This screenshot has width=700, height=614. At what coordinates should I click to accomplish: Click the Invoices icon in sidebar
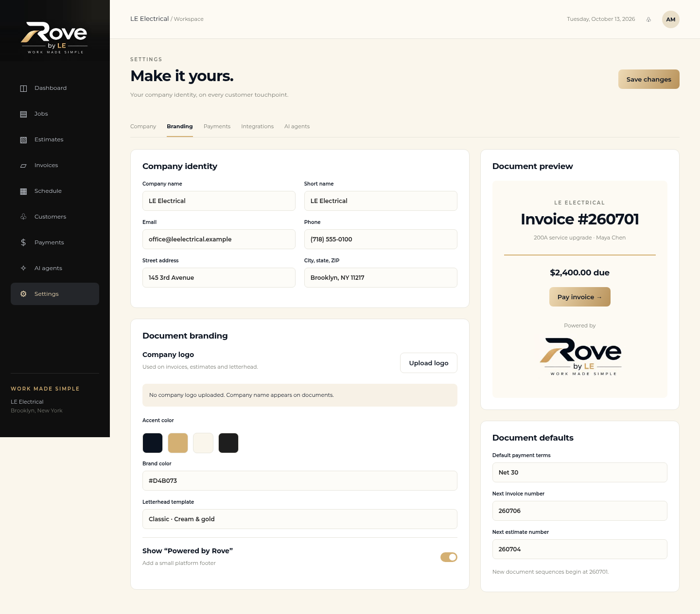pyautogui.click(x=23, y=166)
